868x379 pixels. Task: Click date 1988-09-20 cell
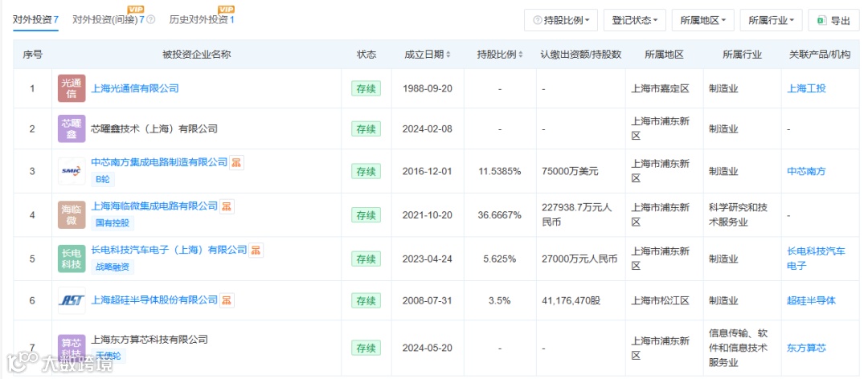[x=427, y=88]
